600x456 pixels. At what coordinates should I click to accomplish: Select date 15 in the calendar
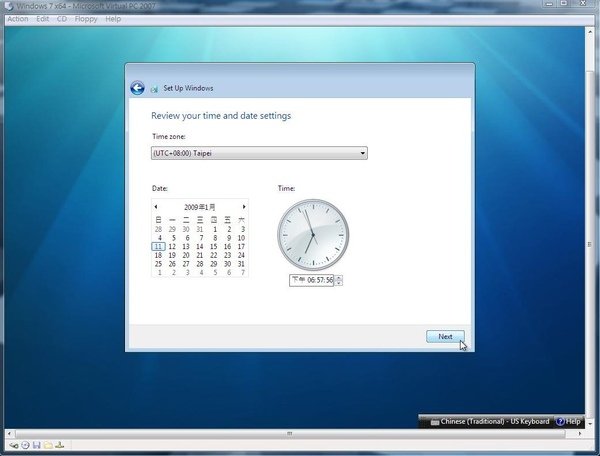pos(214,246)
